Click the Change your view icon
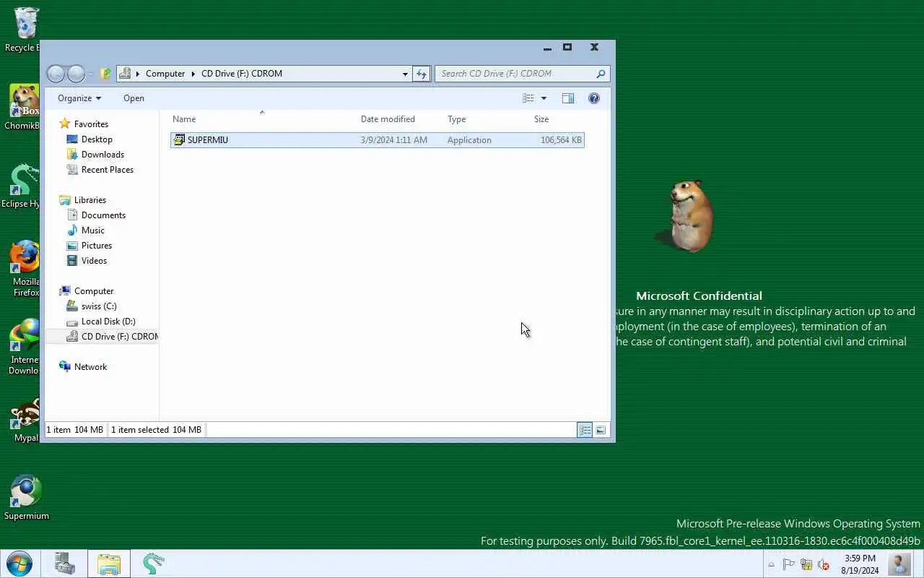 528,98
